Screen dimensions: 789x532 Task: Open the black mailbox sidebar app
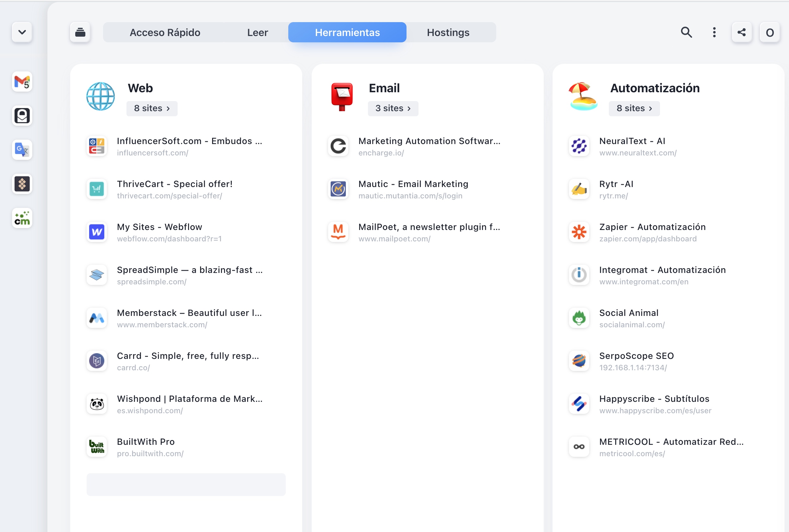[x=22, y=116]
